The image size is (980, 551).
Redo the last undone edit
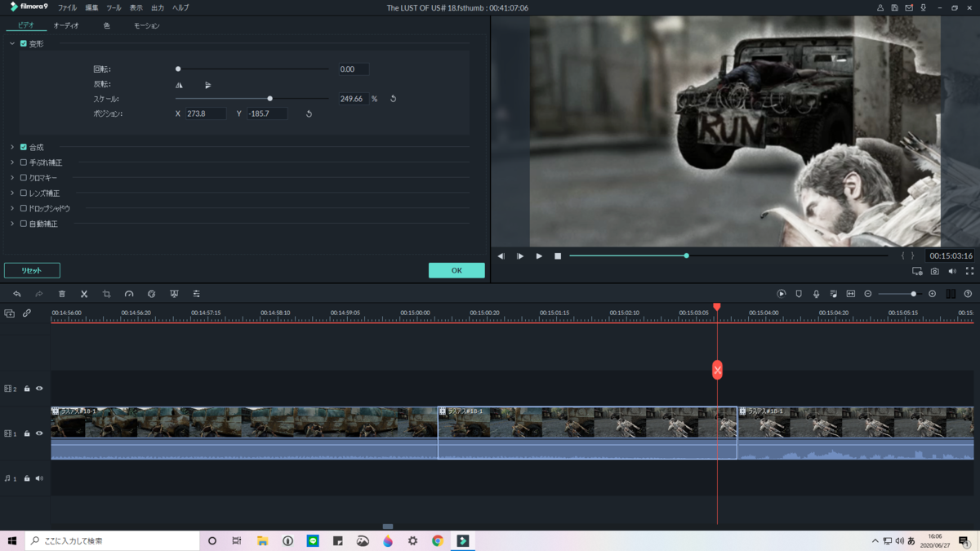(x=38, y=294)
